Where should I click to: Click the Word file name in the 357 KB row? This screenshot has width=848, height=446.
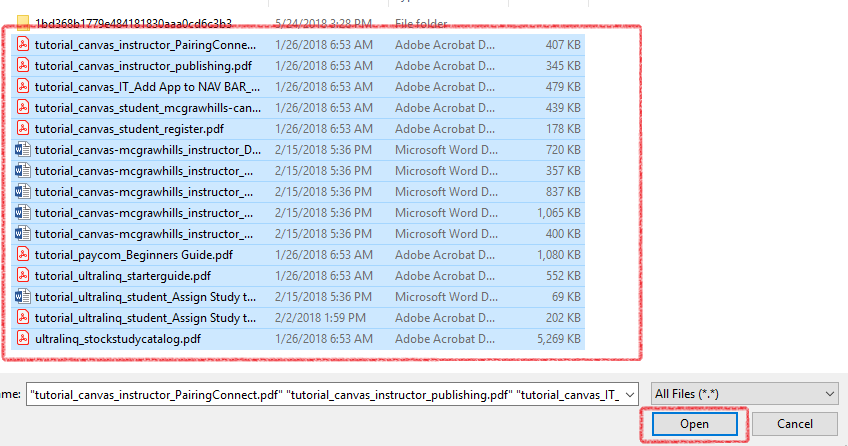click(x=144, y=171)
